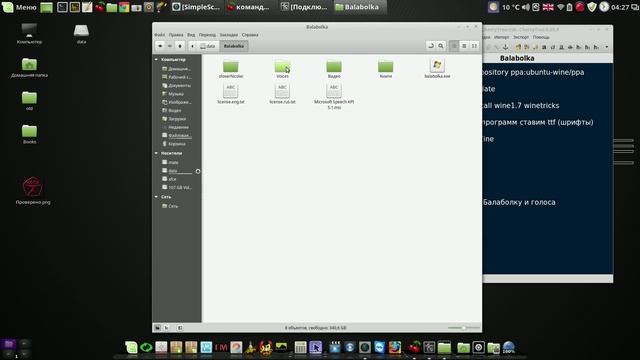
Task: Collapse the Компьютер sidebar section
Action: pos(156,60)
